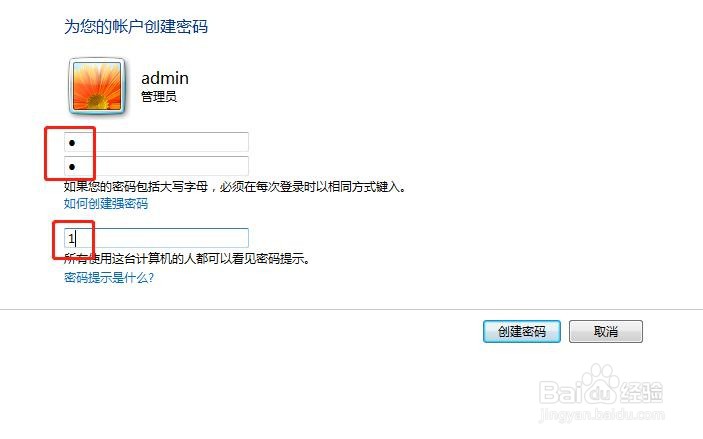Select the admin user name text
This screenshot has height=439, width=703.
tap(165, 78)
